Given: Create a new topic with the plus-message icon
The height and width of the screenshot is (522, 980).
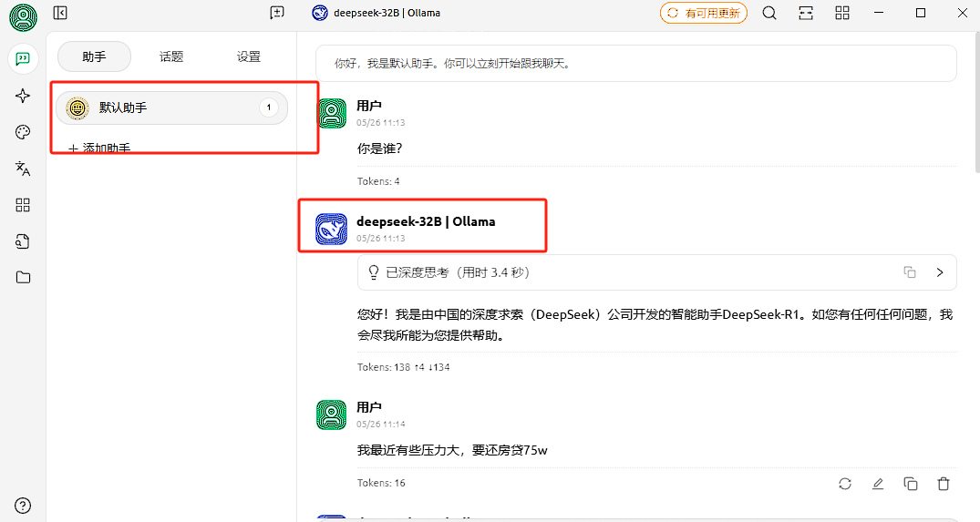Looking at the screenshot, I should click(277, 13).
